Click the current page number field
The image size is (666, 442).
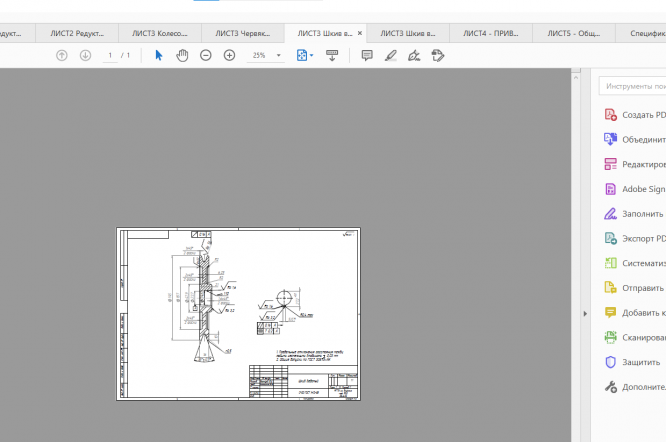(x=111, y=55)
